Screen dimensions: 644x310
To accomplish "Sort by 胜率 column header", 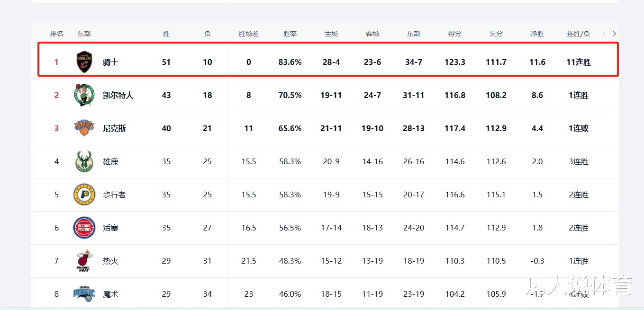I will click(x=290, y=34).
